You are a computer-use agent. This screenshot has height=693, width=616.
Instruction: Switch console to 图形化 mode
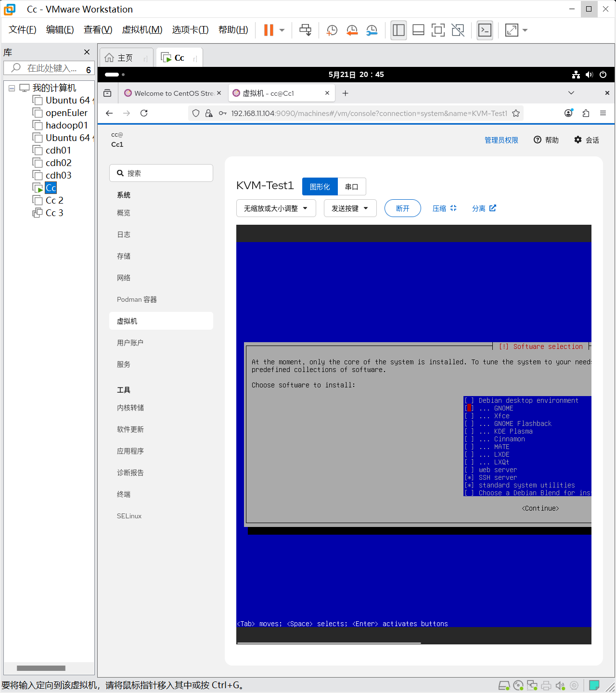click(320, 187)
